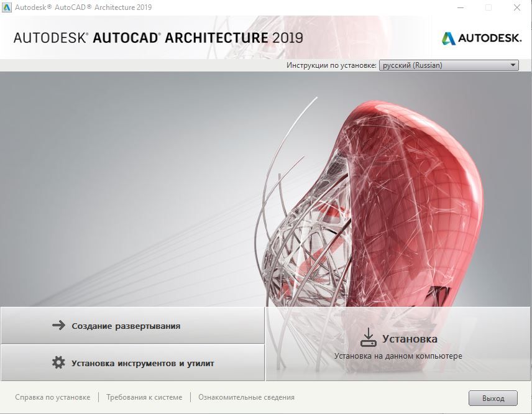Open the Ознакомительные сведения link
Image resolution: width=532 pixels, height=414 pixels.
coord(246,397)
